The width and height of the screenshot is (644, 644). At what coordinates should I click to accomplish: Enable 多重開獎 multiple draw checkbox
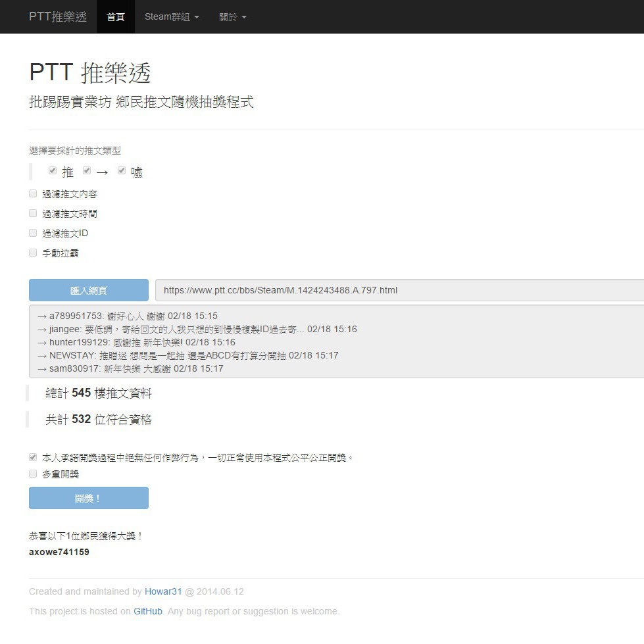coord(33,474)
